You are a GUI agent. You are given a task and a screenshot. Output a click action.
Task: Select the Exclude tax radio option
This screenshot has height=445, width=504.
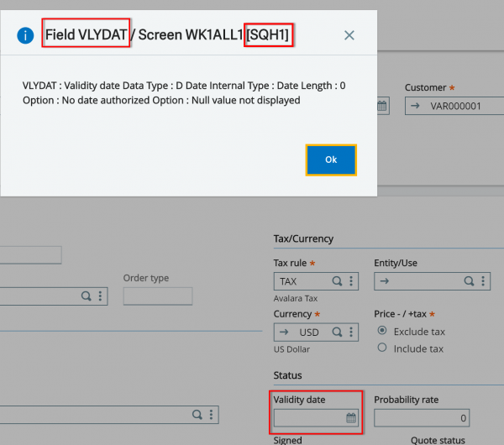pyautogui.click(x=382, y=331)
